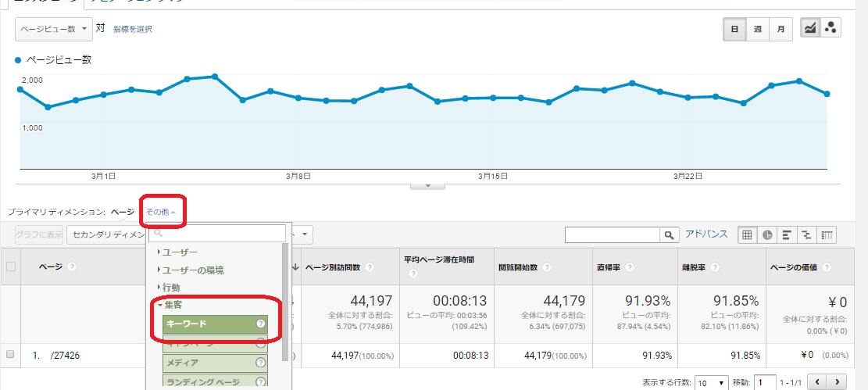Click help icon beside 直帰率 column
The width and height of the screenshot is (868, 390).
[629, 267]
